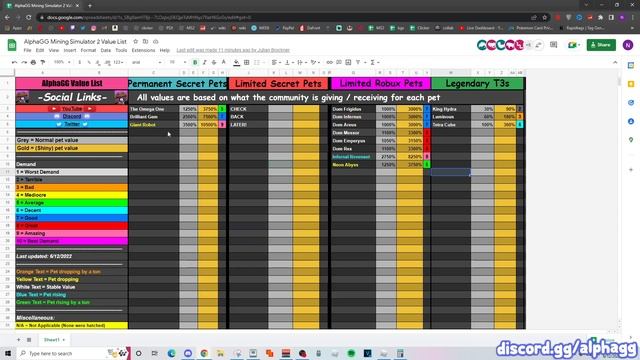Open the cell fill color picker
Image resolution: width=640 pixels, height=360 pixels.
click(x=237, y=62)
